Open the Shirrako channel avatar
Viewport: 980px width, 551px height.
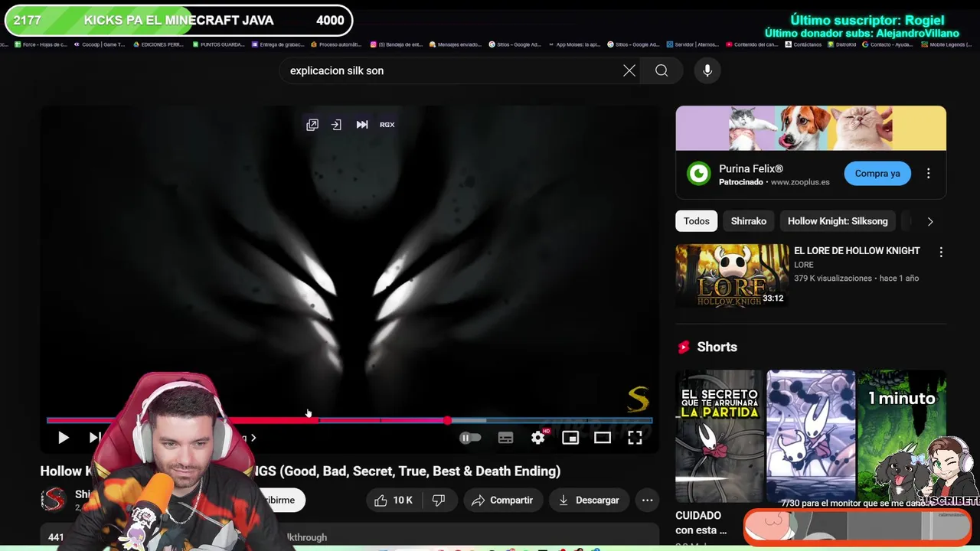click(54, 500)
